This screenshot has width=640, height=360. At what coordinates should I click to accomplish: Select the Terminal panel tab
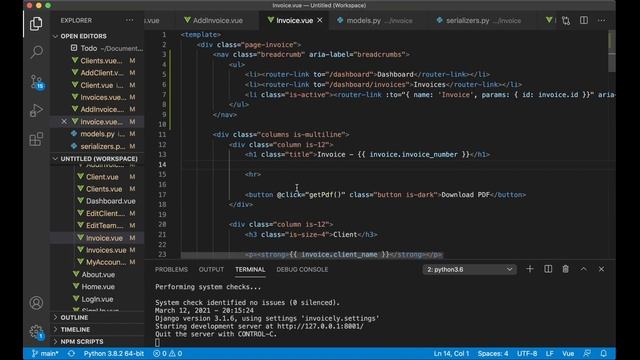tap(250, 269)
